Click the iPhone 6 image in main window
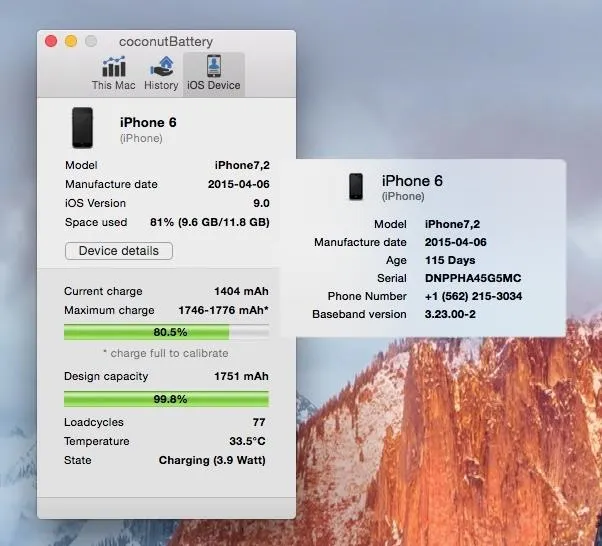Viewport: 602px width, 546px height. point(83,128)
